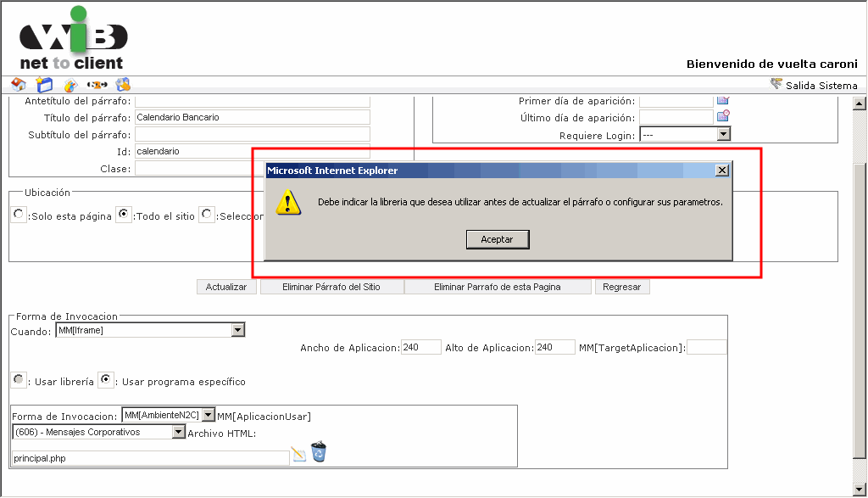Focus the Subtítulo del párrafo field
Screen dimensions: 868x498
tap(253, 135)
